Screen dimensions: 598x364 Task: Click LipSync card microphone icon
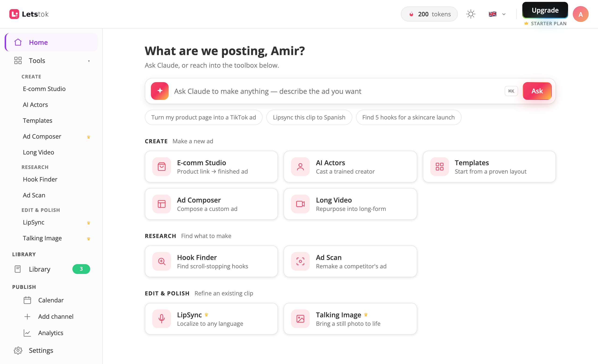pyautogui.click(x=161, y=319)
